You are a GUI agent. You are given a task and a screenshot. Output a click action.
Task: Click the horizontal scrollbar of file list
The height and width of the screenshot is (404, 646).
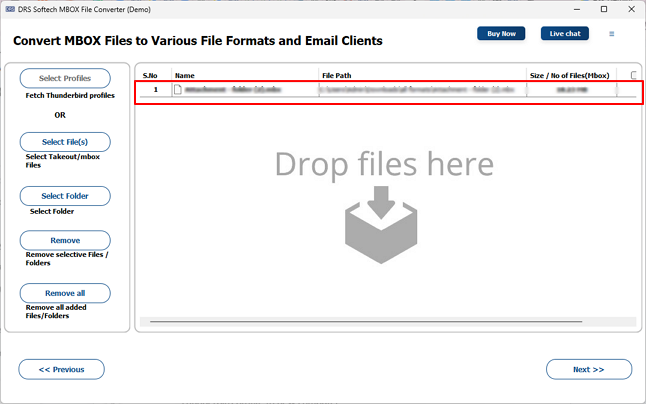click(366, 321)
